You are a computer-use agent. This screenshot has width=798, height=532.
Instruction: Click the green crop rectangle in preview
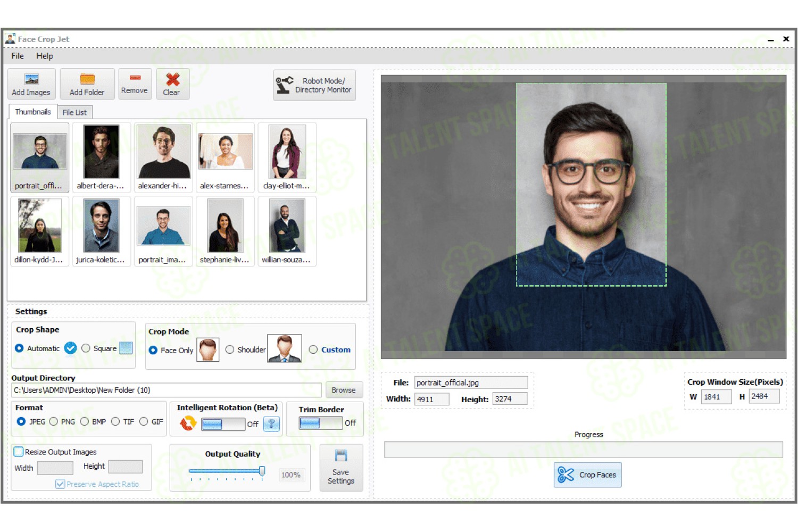(591, 185)
